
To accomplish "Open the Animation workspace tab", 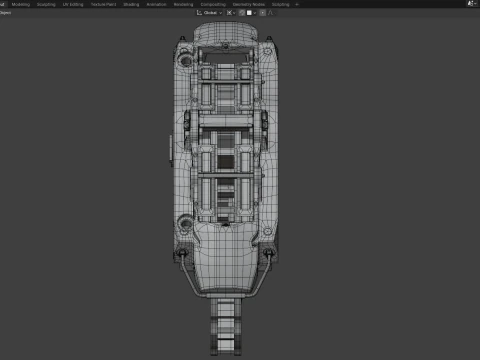I will pos(156,4).
